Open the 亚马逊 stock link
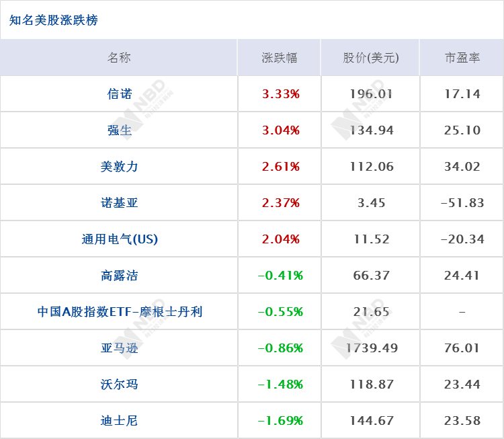This screenshot has height=439, width=504. pos(119,348)
